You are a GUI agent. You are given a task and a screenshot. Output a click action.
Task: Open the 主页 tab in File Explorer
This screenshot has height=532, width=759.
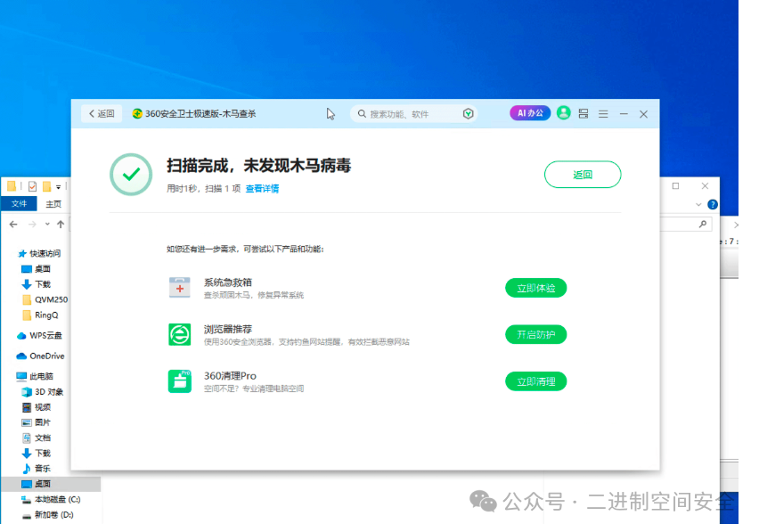coord(53,204)
